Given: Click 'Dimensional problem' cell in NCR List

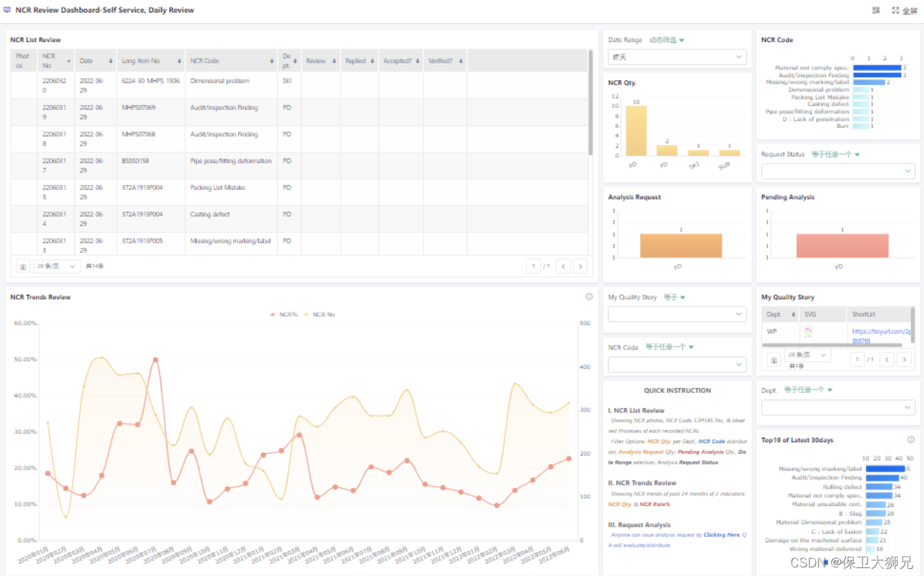Looking at the screenshot, I should 220,81.
